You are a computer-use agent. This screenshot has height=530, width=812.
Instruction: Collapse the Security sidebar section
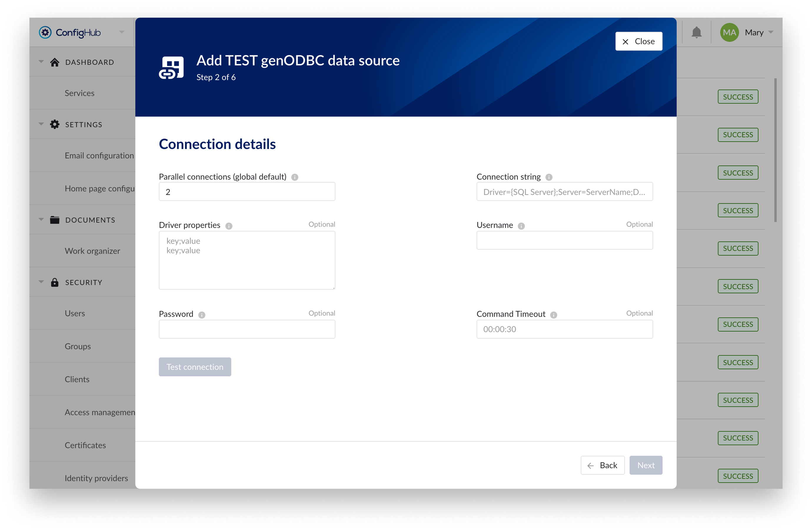[x=41, y=282]
